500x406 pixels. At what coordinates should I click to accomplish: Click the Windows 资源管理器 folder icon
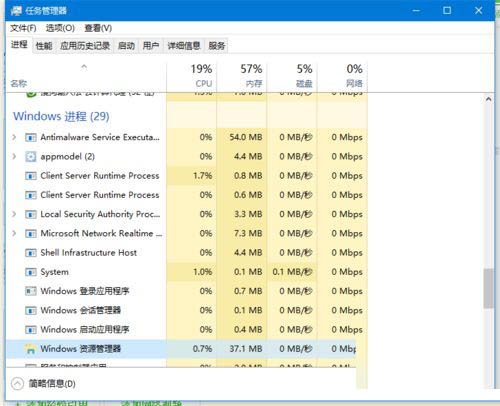31,349
